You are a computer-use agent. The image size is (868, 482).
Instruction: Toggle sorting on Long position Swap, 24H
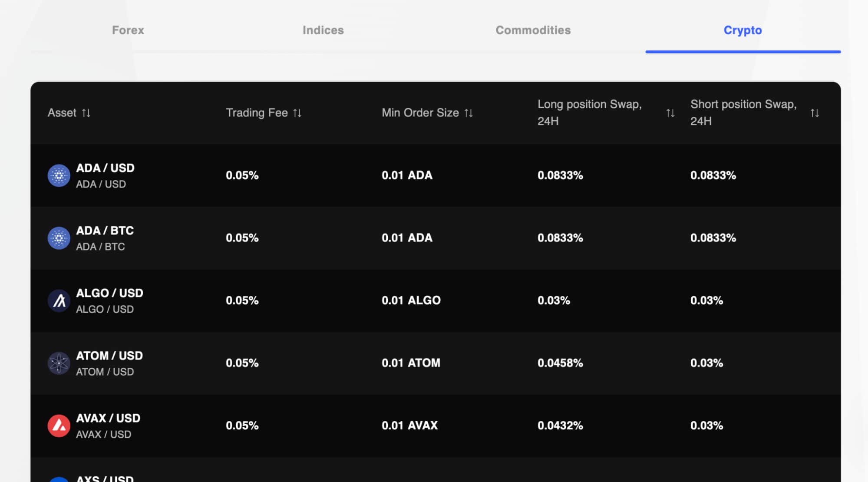(670, 113)
